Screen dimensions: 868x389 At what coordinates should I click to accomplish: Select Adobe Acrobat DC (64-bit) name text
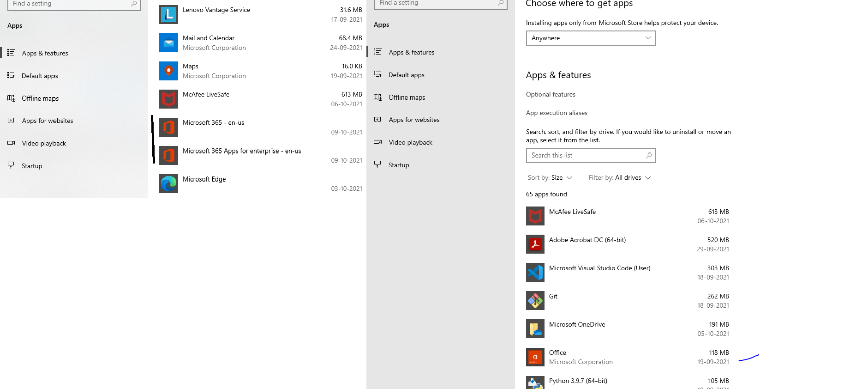pyautogui.click(x=587, y=240)
